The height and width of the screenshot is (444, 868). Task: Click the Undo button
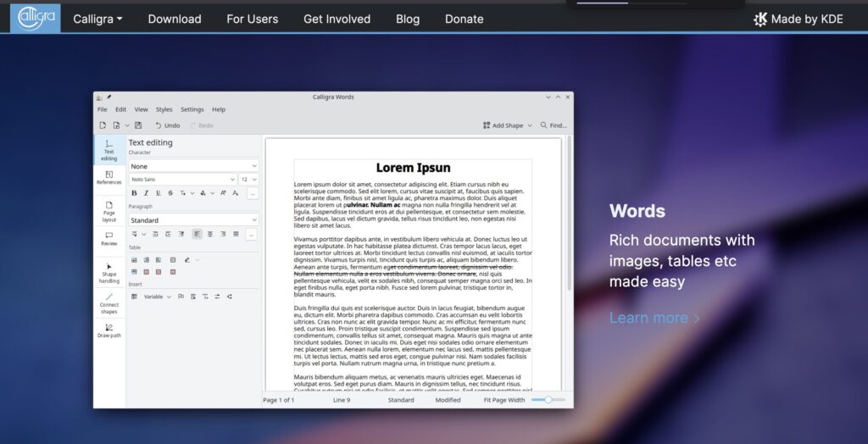[167, 125]
